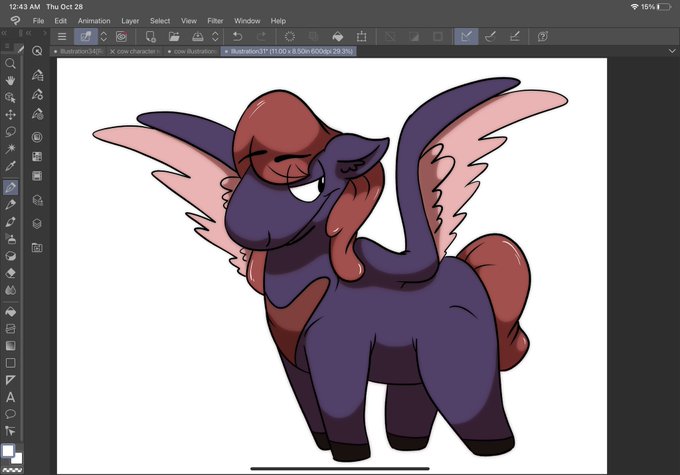This screenshot has width=680, height=475.
Task: Select the Lasso selection tool
Action: [x=10, y=132]
